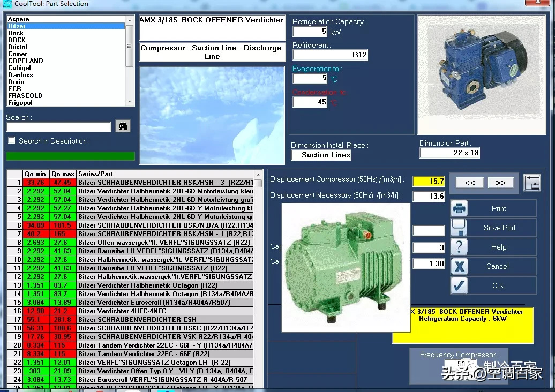Select row 1 Bitzer SCHRAUBENVERDICHTER HSK/HSH - 3

(130, 183)
